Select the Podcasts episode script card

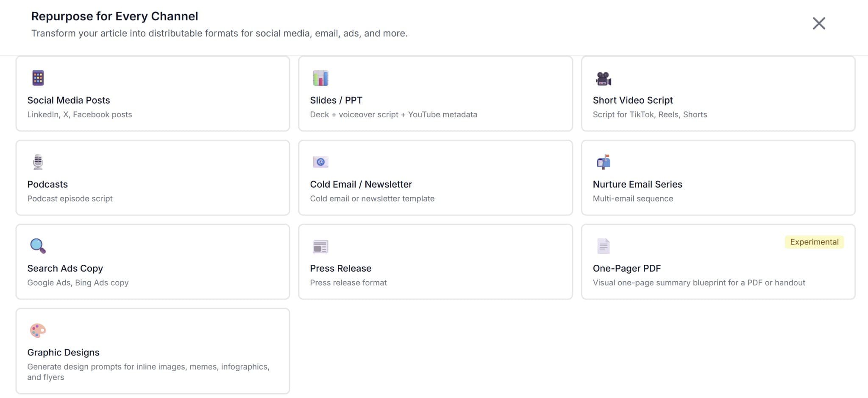pos(153,177)
